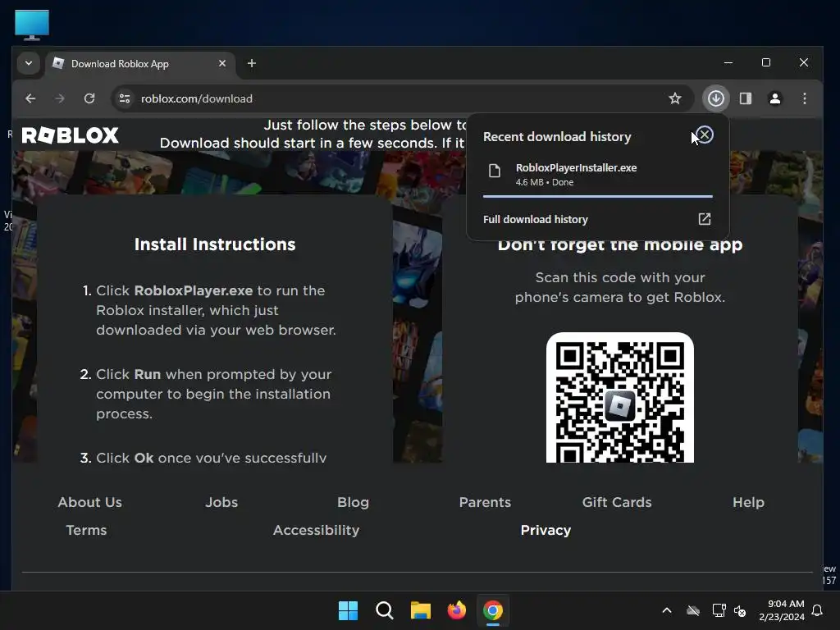
Task: Click the download progress bar under RobloxPlayerInstaller
Action: [598, 197]
